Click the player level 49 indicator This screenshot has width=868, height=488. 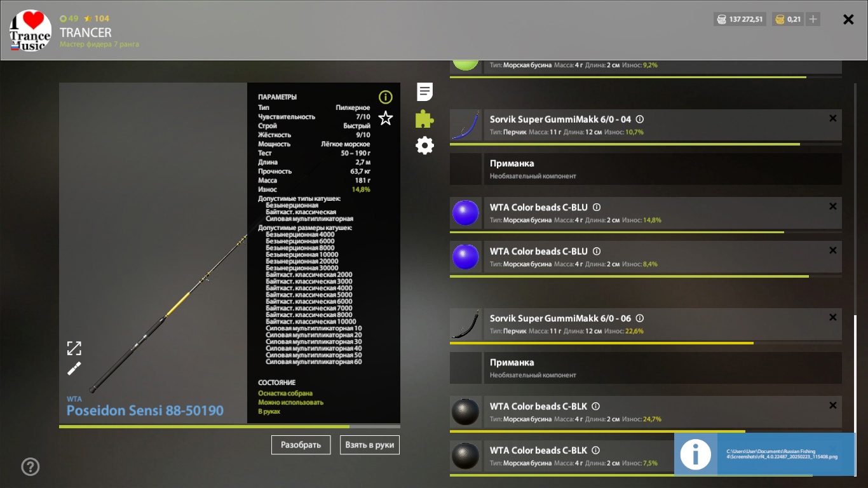tap(69, 18)
